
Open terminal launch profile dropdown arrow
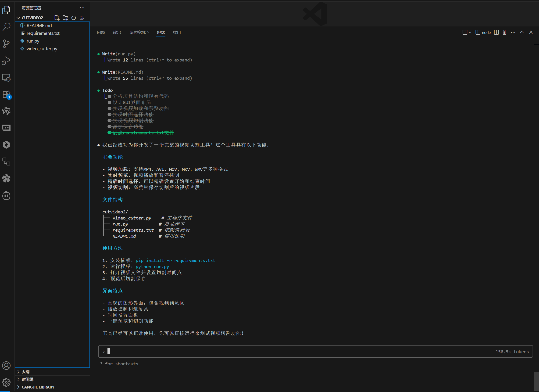coord(470,32)
